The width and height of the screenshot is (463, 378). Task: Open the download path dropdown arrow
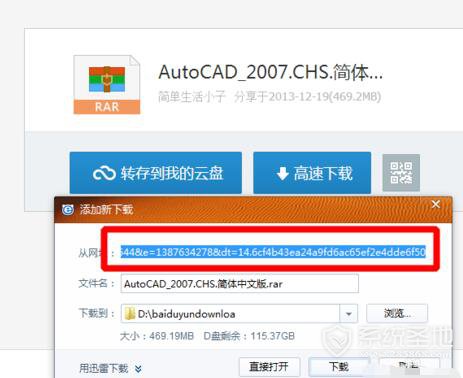tap(348, 314)
